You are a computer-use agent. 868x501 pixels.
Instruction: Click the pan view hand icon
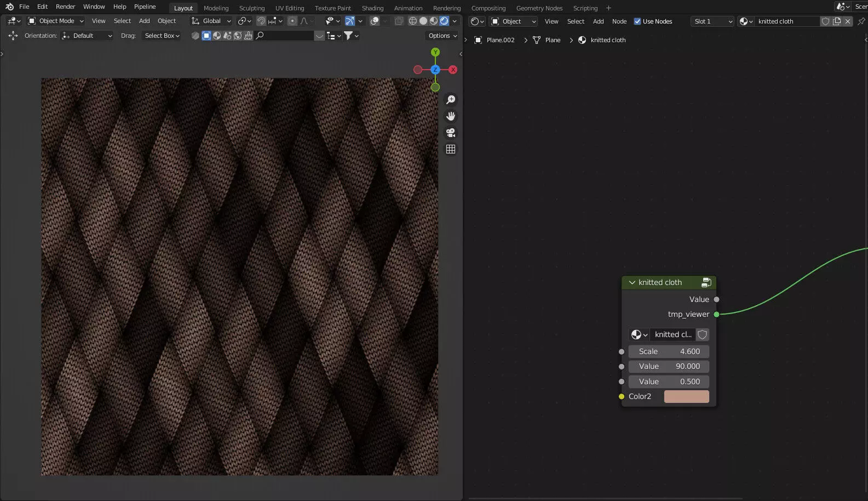click(x=451, y=116)
